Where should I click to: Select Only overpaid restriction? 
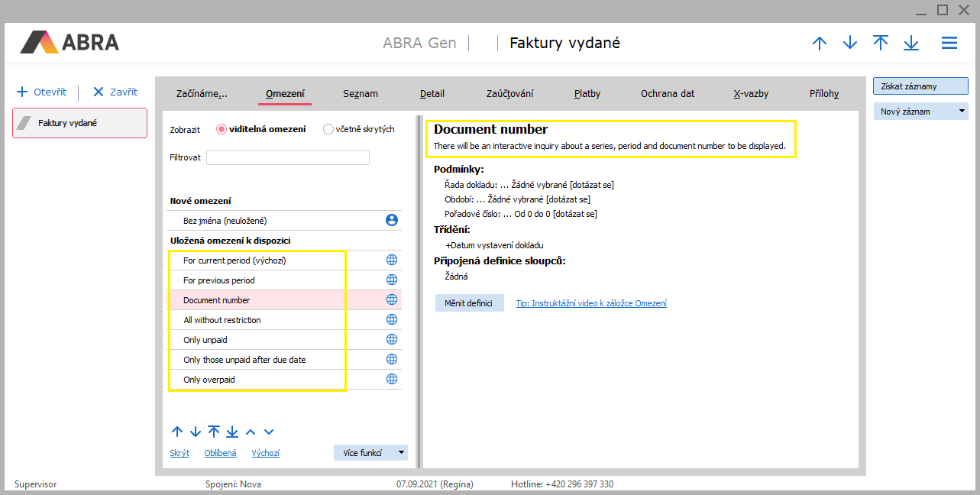pyautogui.click(x=284, y=379)
